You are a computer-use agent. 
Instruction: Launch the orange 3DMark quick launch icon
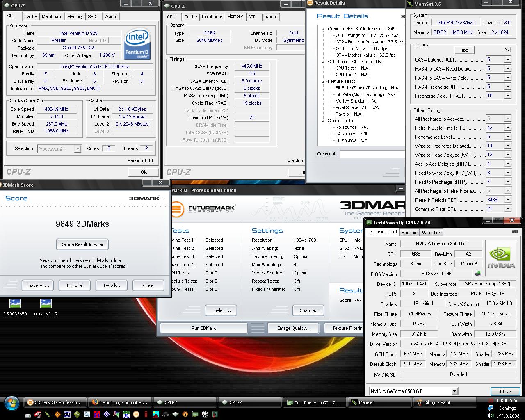pyautogui.click(x=136, y=414)
